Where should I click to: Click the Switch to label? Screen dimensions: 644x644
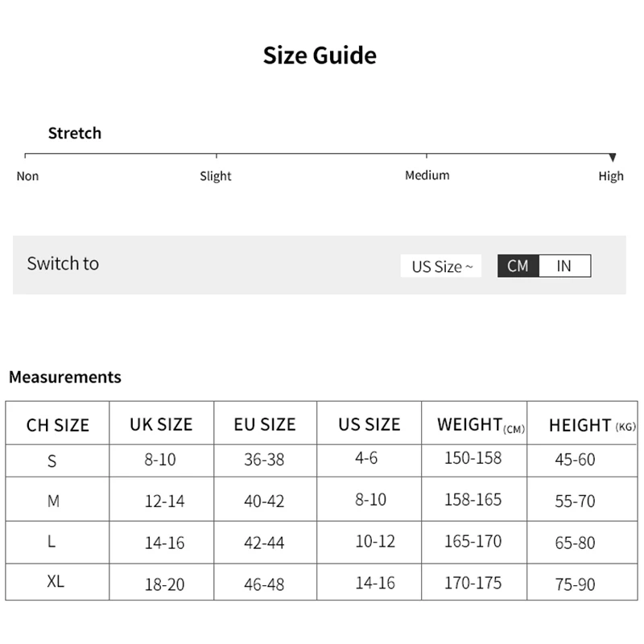pos(63,263)
